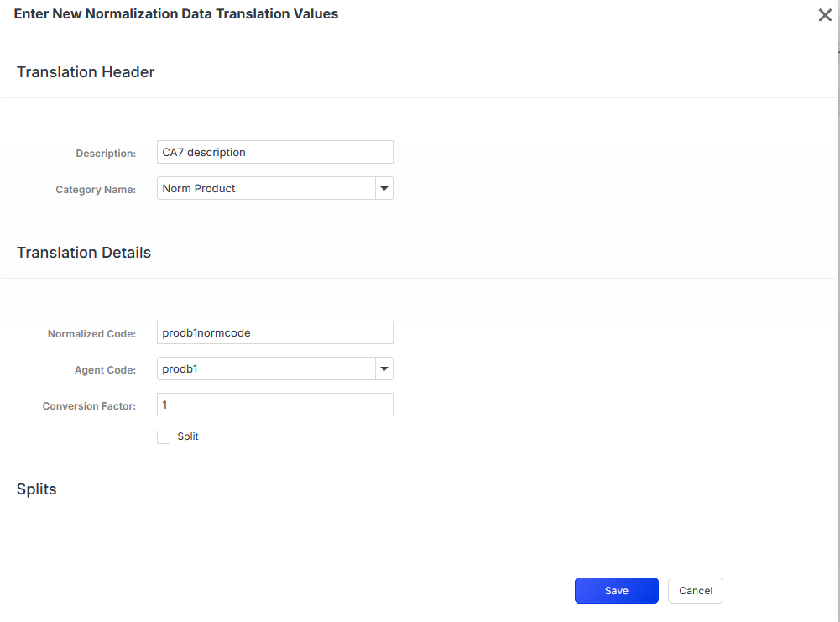Click the prodb1 Agent Code combo box

[266, 368]
